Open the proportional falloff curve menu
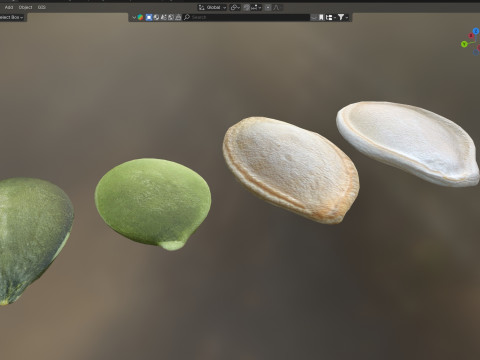 click(276, 7)
